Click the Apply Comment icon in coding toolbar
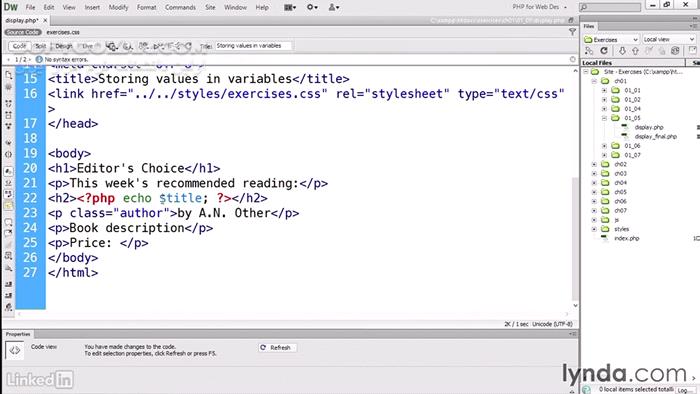 8,221
